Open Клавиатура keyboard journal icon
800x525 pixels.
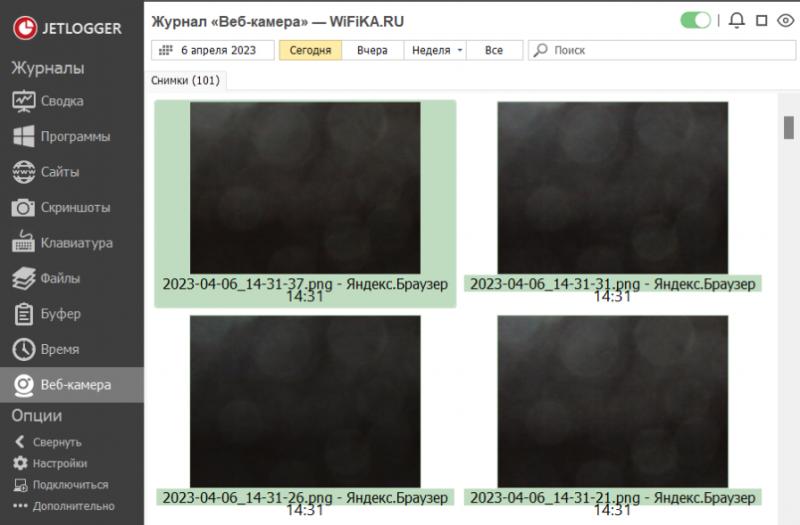tap(24, 243)
